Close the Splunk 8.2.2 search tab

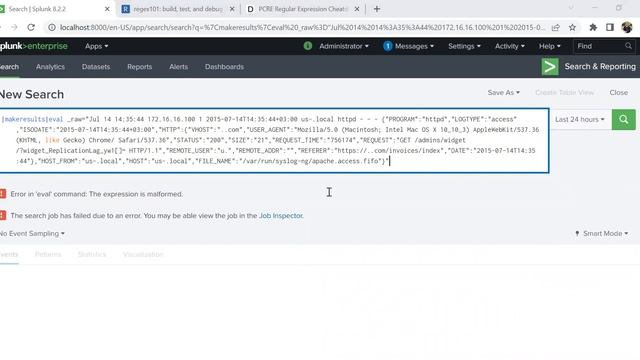pyautogui.click(x=107, y=9)
